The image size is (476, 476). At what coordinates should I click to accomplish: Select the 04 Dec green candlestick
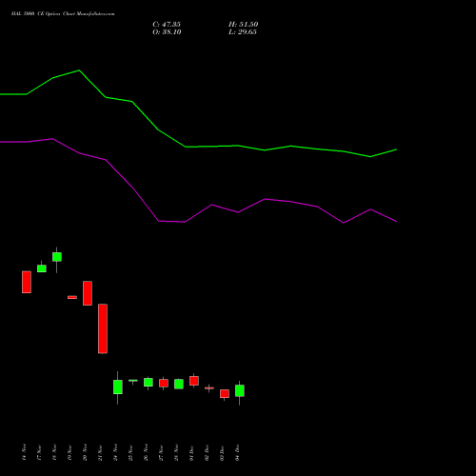pos(240,390)
